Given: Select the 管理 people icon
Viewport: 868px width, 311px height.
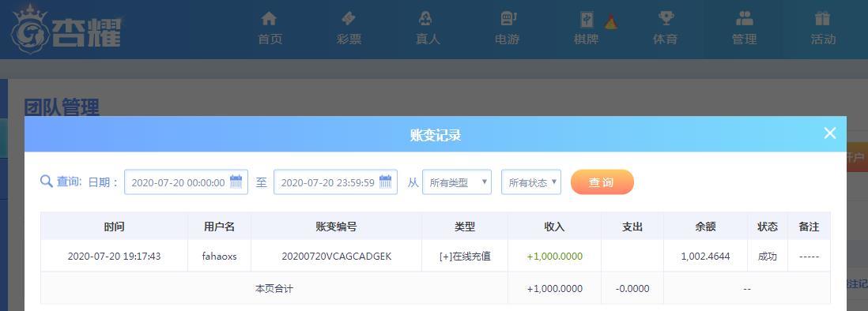Looking at the screenshot, I should point(745,18).
